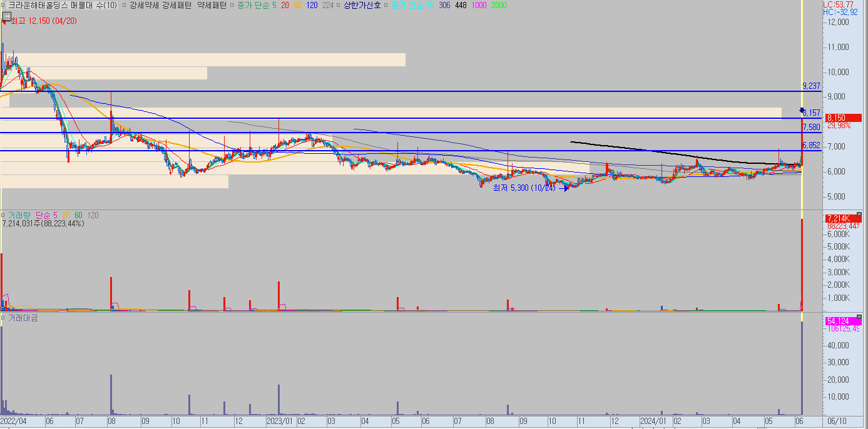The width and height of the screenshot is (868, 429).
Task: Click the 강세패턴 legend entry
Action: [x=177, y=5]
